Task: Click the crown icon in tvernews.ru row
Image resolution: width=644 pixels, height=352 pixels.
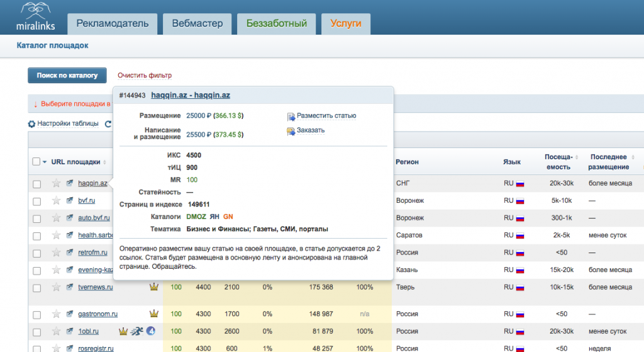Action: pyautogui.click(x=154, y=287)
